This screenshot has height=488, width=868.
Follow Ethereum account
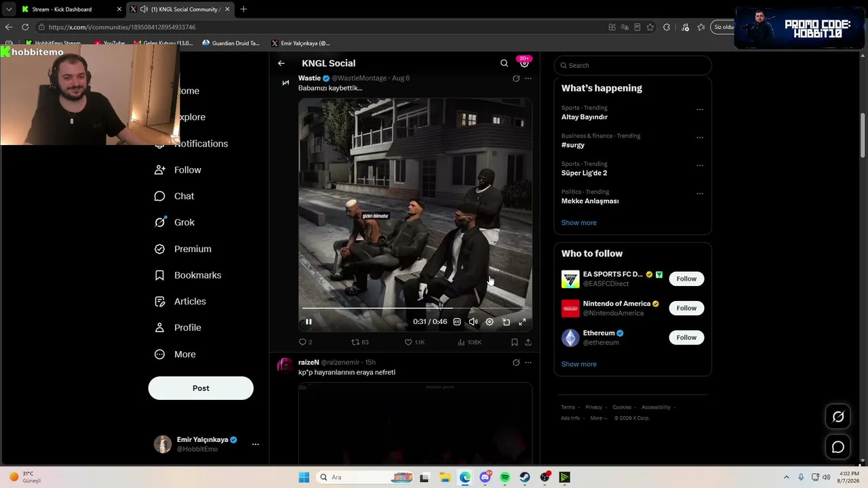tap(686, 338)
